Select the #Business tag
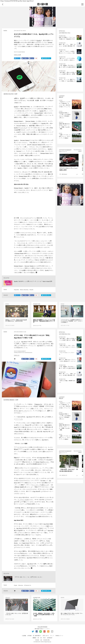 pos(21,585)
